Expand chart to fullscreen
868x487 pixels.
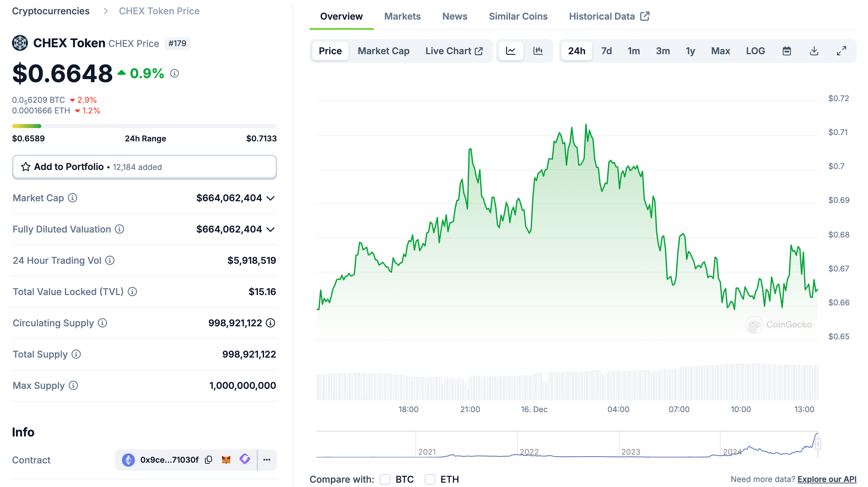pyautogui.click(x=841, y=51)
